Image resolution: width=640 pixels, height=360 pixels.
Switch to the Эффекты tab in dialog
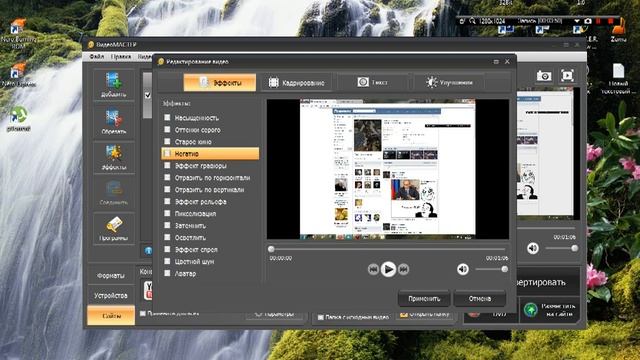[x=220, y=82]
